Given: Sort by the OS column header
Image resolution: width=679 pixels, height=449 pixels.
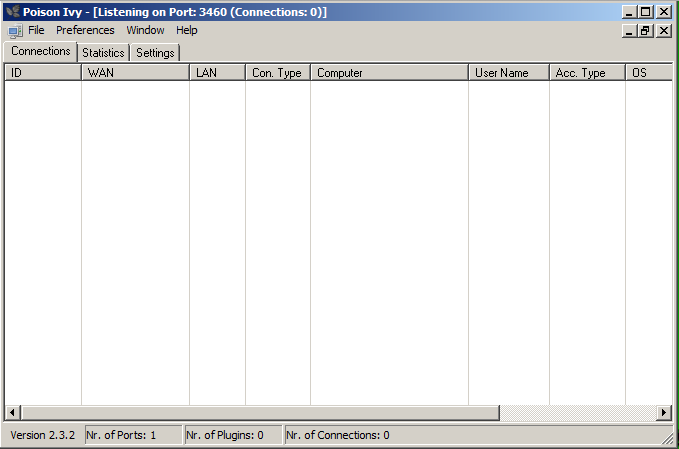Looking at the screenshot, I should pyautogui.click(x=649, y=73).
